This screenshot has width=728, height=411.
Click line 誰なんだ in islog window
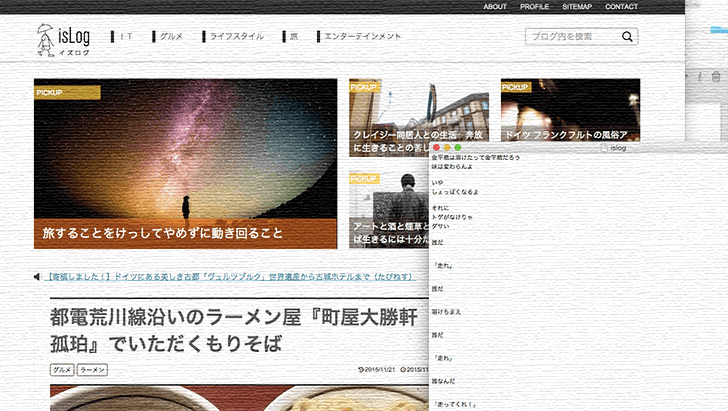(x=443, y=381)
